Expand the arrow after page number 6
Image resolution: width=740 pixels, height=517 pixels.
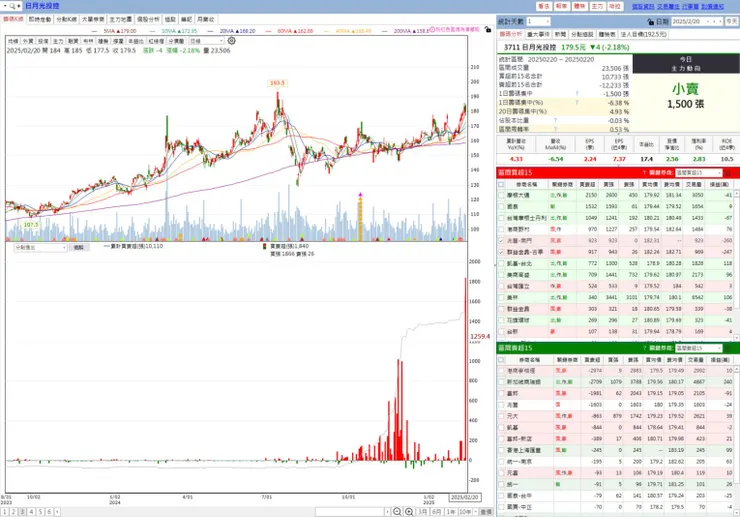57,512
